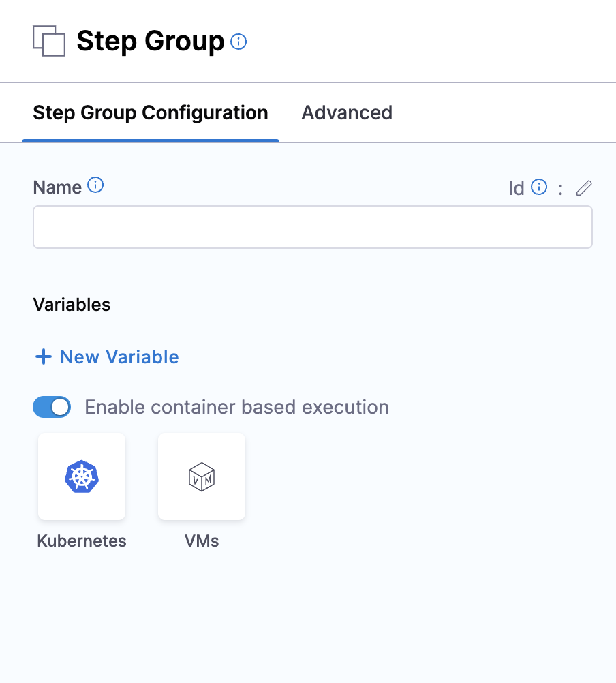Screen dimensions: 616x683
Task: Select the Kubernetes helm wheel icon card
Action: (x=82, y=476)
